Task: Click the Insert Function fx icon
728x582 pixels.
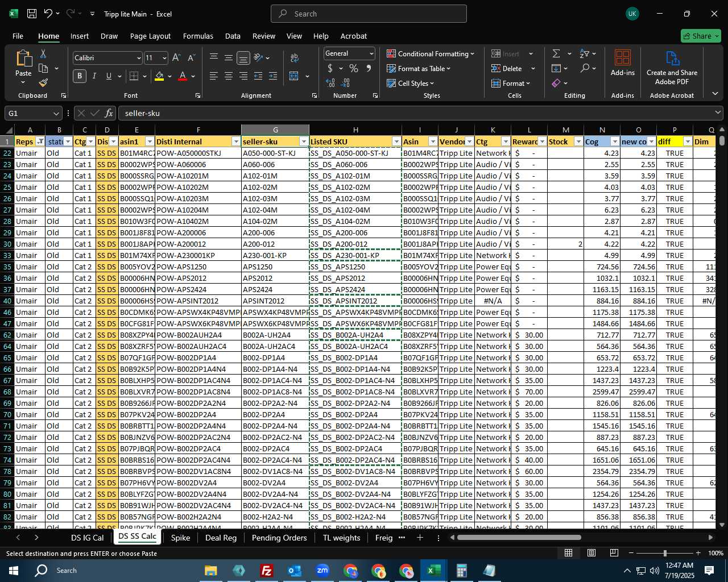Action: click(109, 113)
